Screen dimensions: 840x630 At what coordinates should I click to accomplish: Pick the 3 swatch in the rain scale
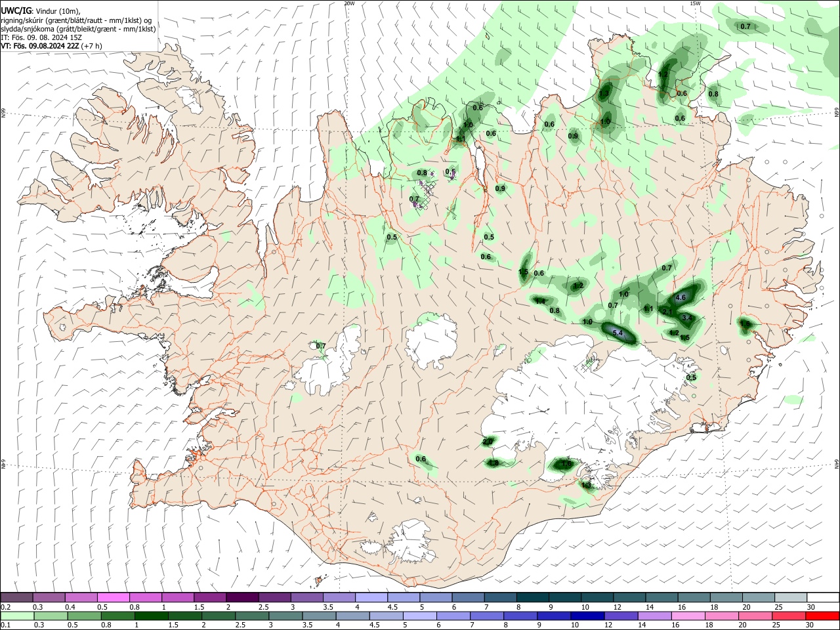click(285, 616)
